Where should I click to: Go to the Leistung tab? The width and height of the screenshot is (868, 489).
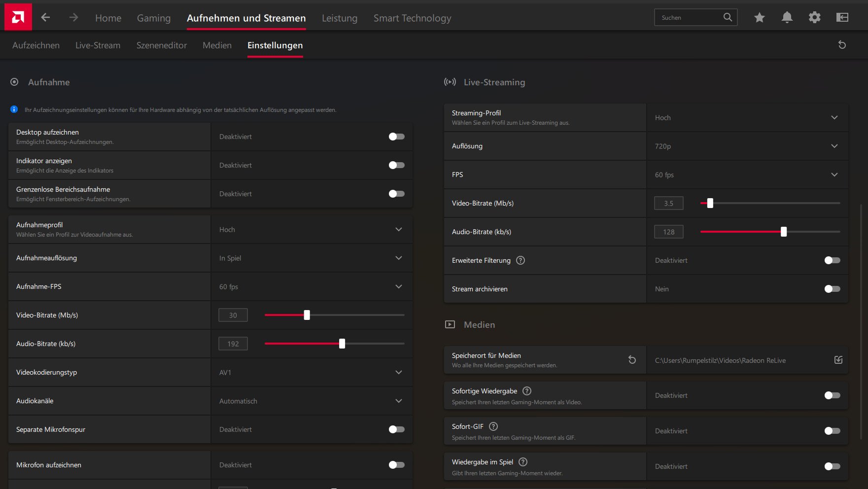coord(340,18)
